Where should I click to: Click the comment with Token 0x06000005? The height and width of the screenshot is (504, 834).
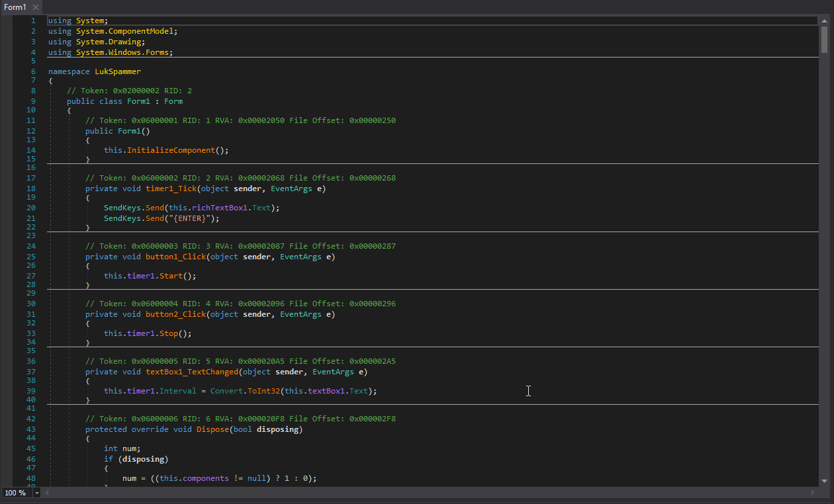(x=240, y=361)
